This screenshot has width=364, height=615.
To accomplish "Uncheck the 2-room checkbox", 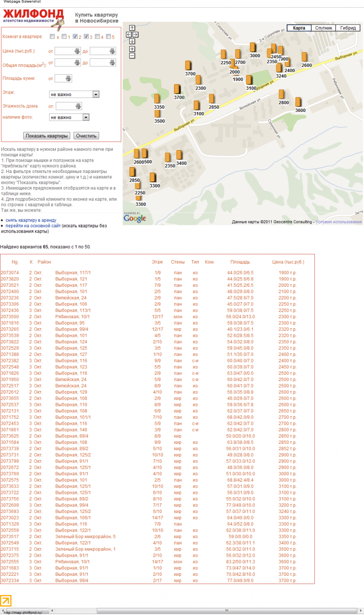I will tap(75, 36).
